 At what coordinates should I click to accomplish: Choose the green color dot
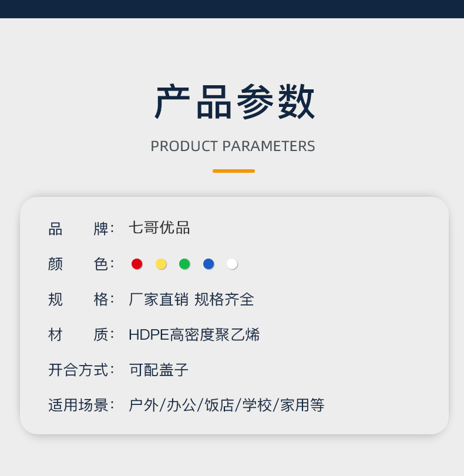point(184,264)
